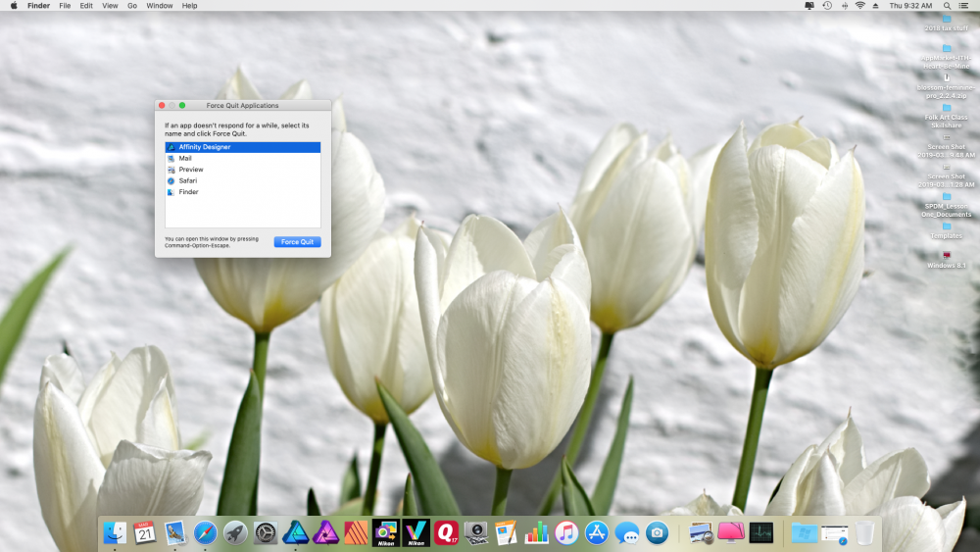Launch Safari compass icon in Dock
980x552 pixels.
pyautogui.click(x=205, y=533)
